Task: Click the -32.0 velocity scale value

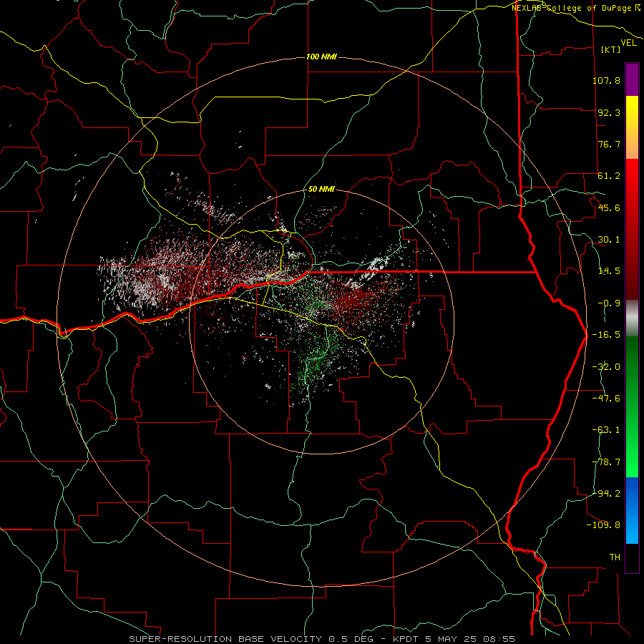Action: 606,367
